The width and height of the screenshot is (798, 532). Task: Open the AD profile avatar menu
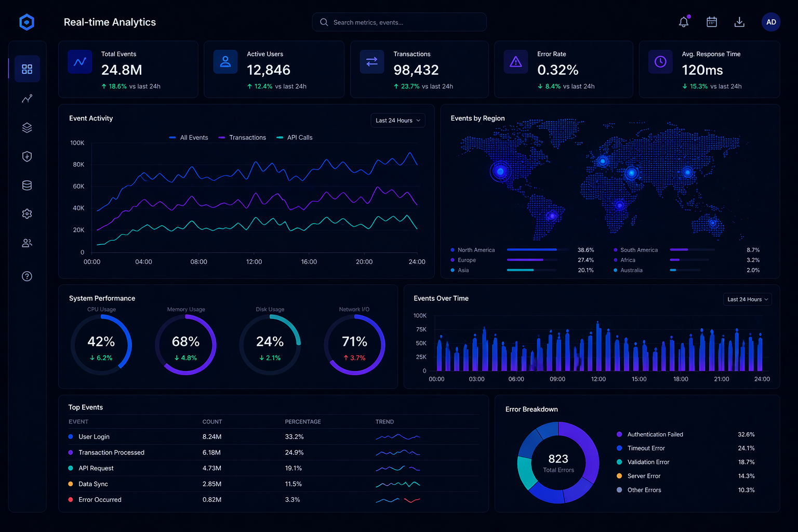(x=771, y=22)
